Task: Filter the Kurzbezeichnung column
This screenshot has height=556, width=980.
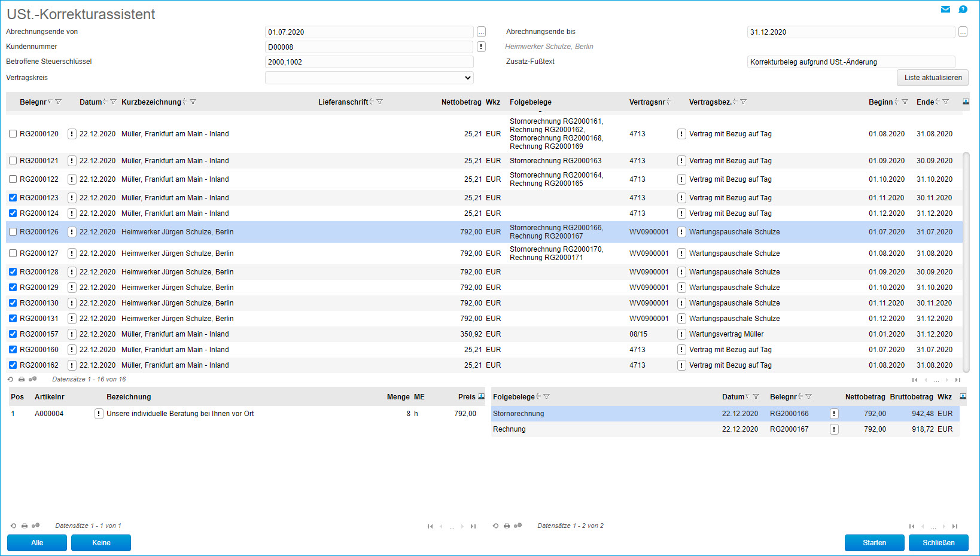Action: (x=193, y=102)
